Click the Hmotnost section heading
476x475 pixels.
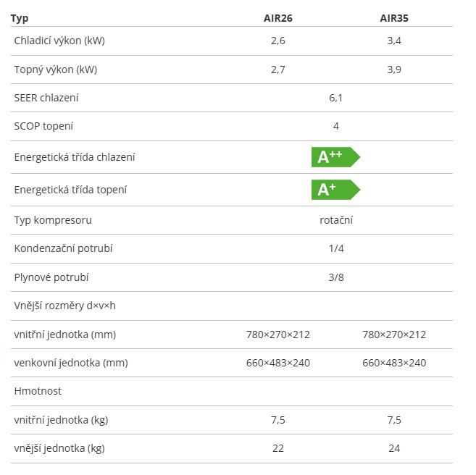click(x=38, y=391)
